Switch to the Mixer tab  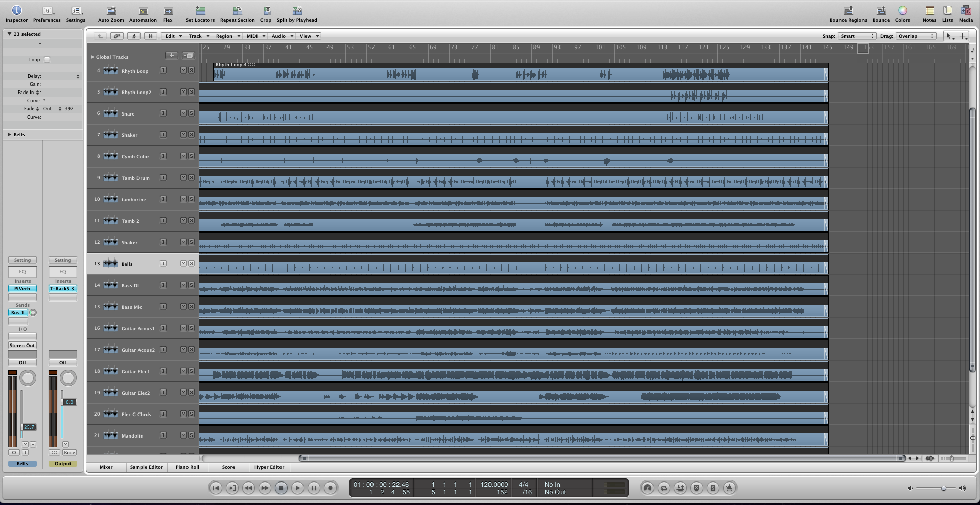pos(106,467)
